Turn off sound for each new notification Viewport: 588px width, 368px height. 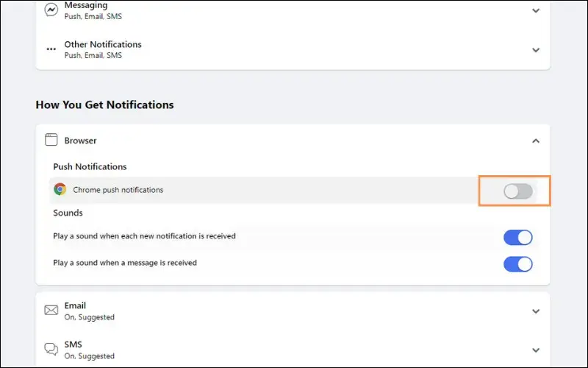[x=518, y=238]
